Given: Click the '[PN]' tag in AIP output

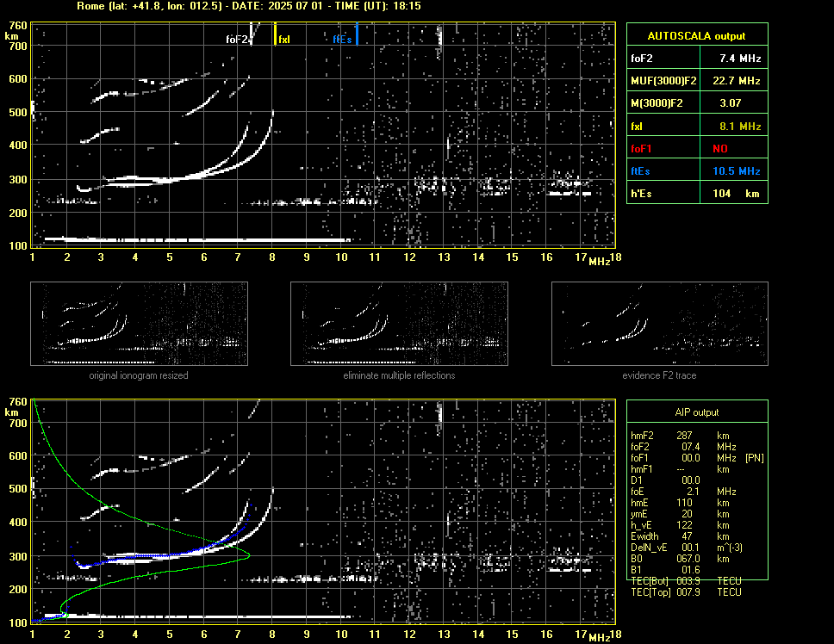Looking at the screenshot, I should point(755,457).
